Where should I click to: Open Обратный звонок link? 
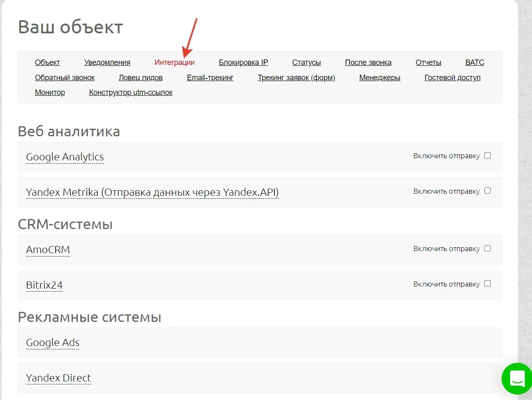click(x=65, y=78)
